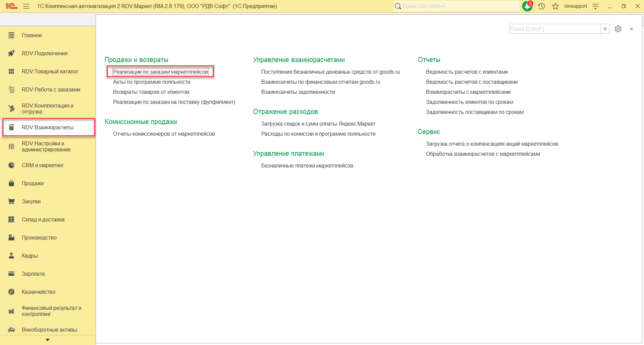Focus the section search field Ctrl+F
This screenshot has height=345, width=644.
pyautogui.click(x=555, y=29)
